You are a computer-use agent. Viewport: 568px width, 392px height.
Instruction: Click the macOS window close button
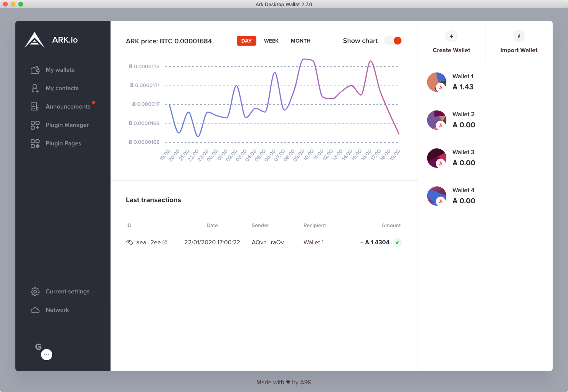pyautogui.click(x=5, y=4)
